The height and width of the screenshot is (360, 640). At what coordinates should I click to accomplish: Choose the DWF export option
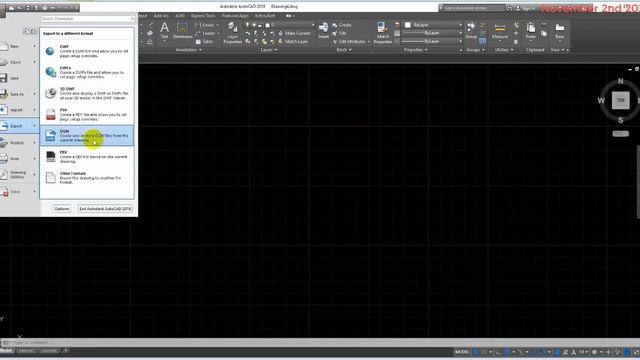click(87, 51)
